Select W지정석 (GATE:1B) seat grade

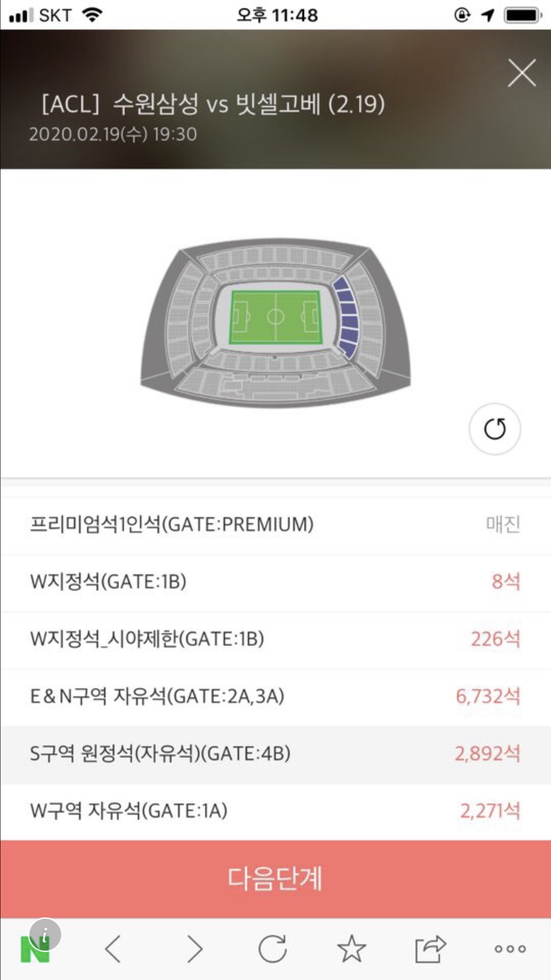[275, 581]
